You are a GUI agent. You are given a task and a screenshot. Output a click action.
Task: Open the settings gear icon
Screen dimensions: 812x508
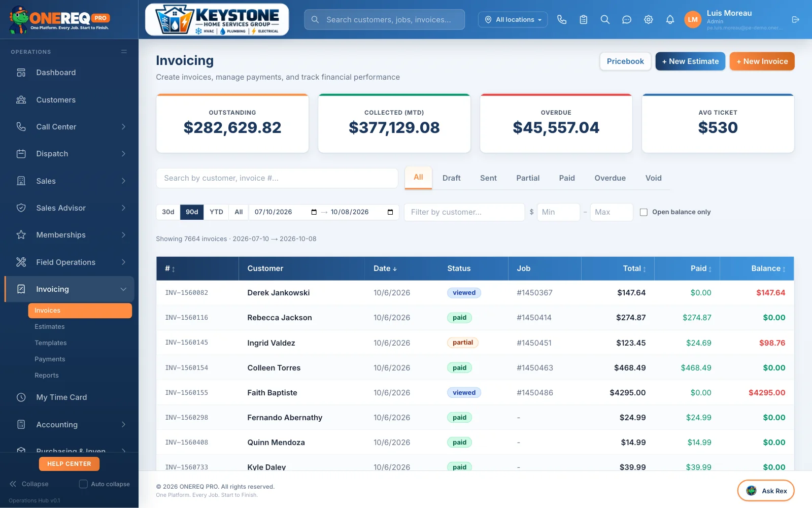[649, 19]
